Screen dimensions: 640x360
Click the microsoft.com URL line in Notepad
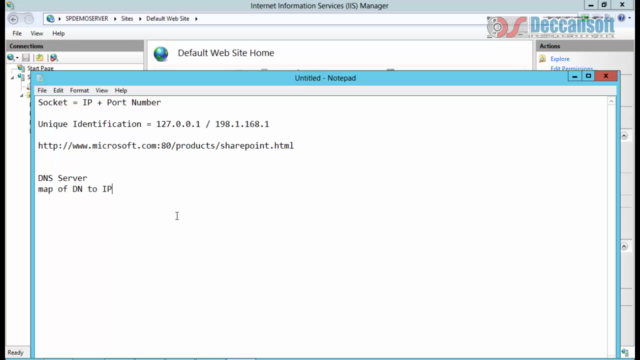166,146
